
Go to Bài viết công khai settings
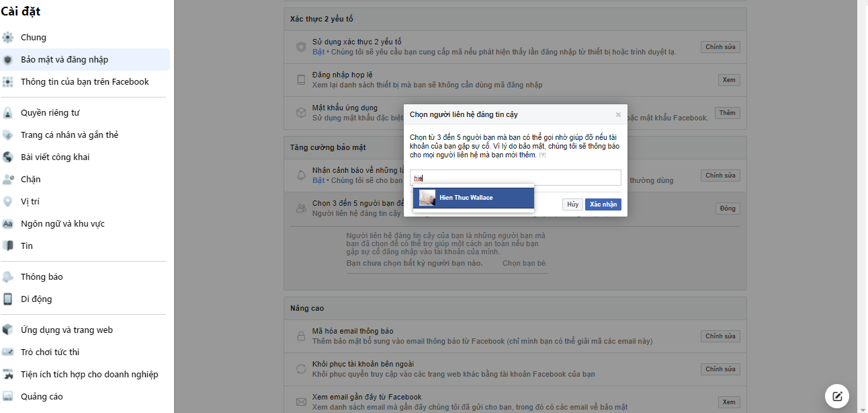pos(85,157)
